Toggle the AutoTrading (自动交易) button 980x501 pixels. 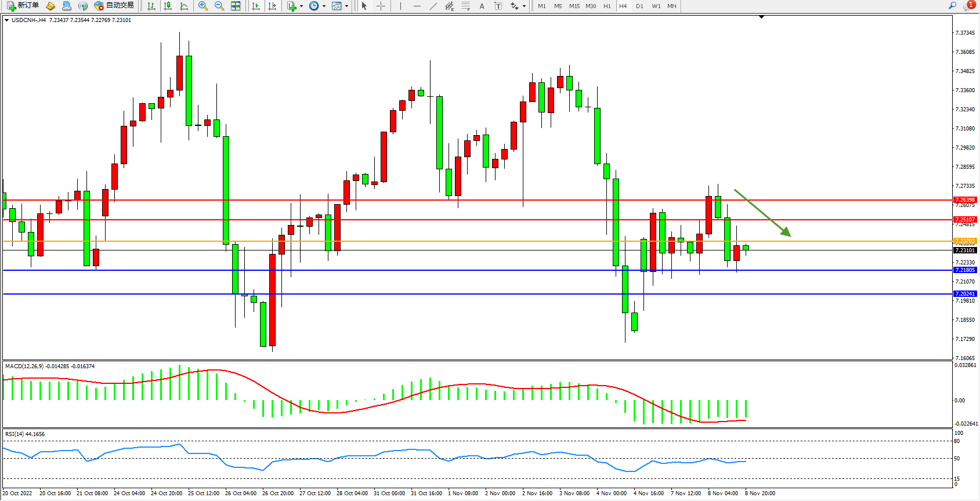[x=114, y=6]
